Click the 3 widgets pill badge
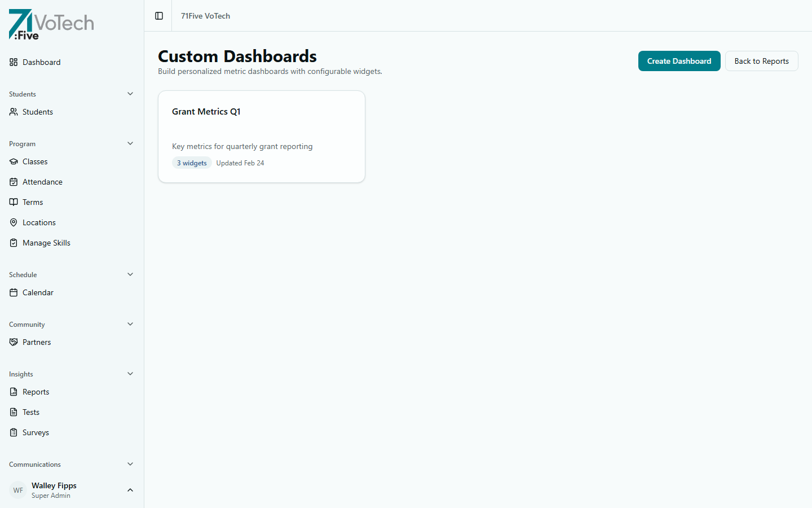This screenshot has height=508, width=812. (192, 163)
